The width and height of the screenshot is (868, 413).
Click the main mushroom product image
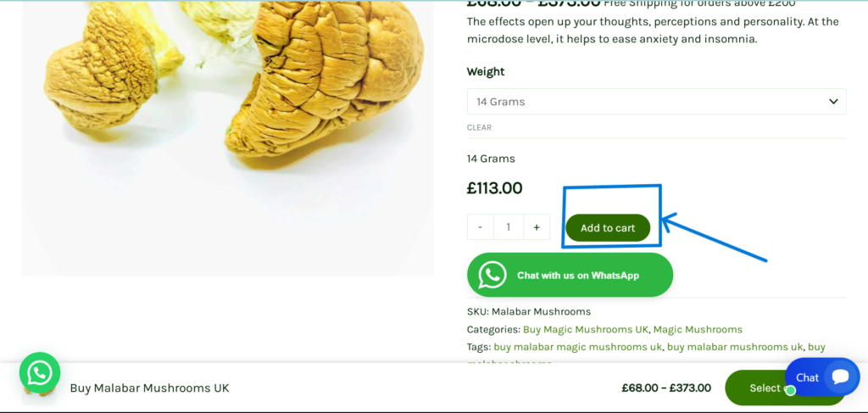point(228,138)
